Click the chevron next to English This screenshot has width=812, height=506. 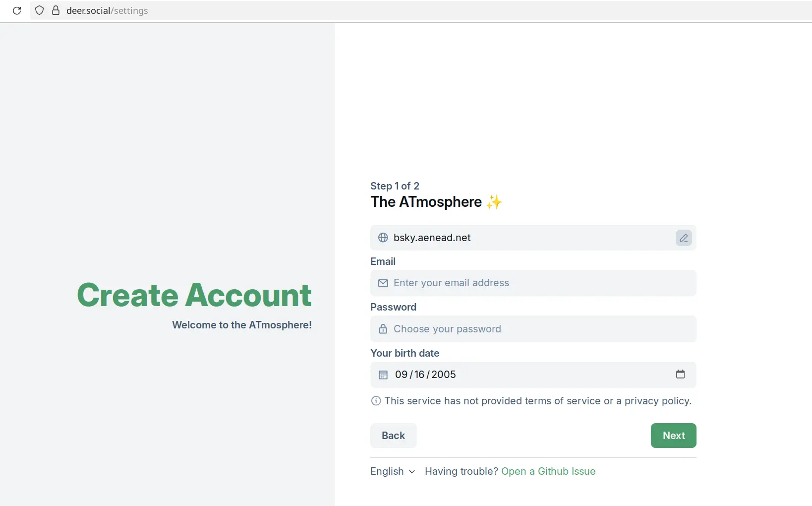coord(412,472)
